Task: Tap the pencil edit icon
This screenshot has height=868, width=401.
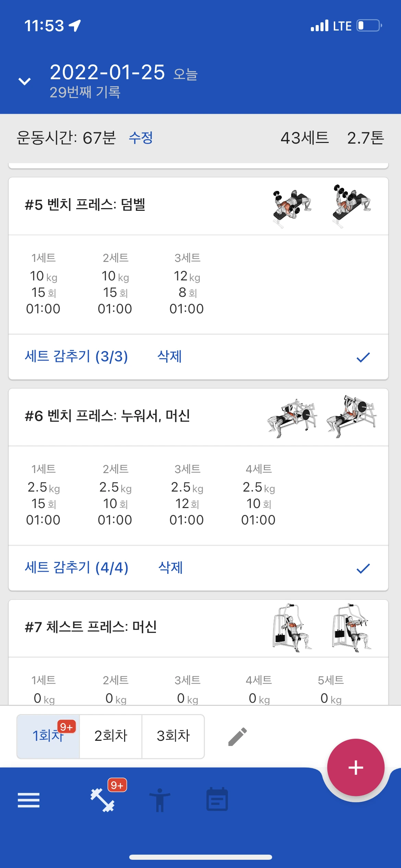Action: (238, 736)
